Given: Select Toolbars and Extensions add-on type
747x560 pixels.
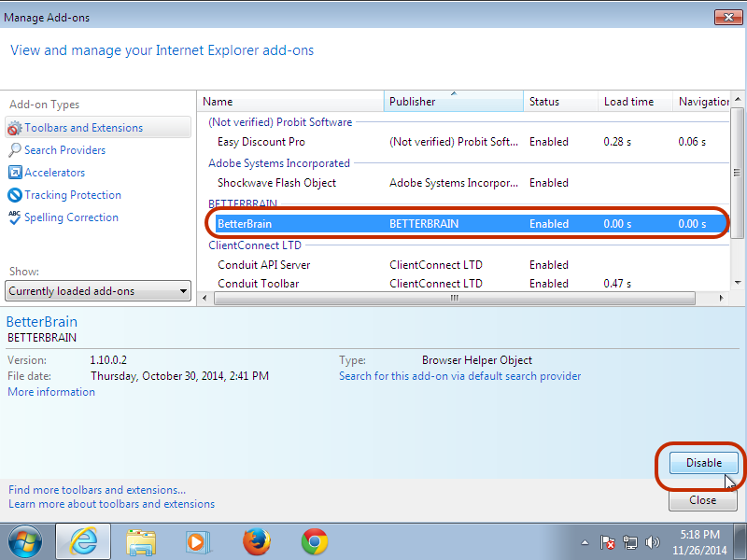Looking at the screenshot, I should (x=98, y=128).
